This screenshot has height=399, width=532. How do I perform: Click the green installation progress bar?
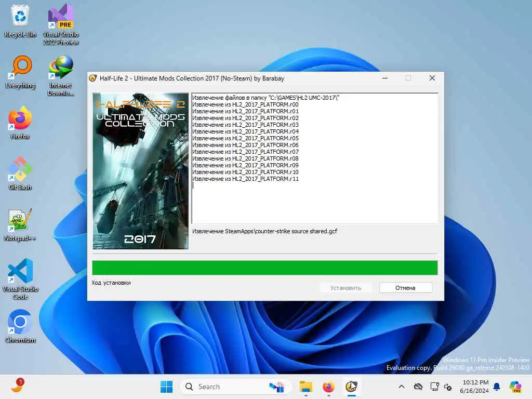pyautogui.click(x=264, y=268)
